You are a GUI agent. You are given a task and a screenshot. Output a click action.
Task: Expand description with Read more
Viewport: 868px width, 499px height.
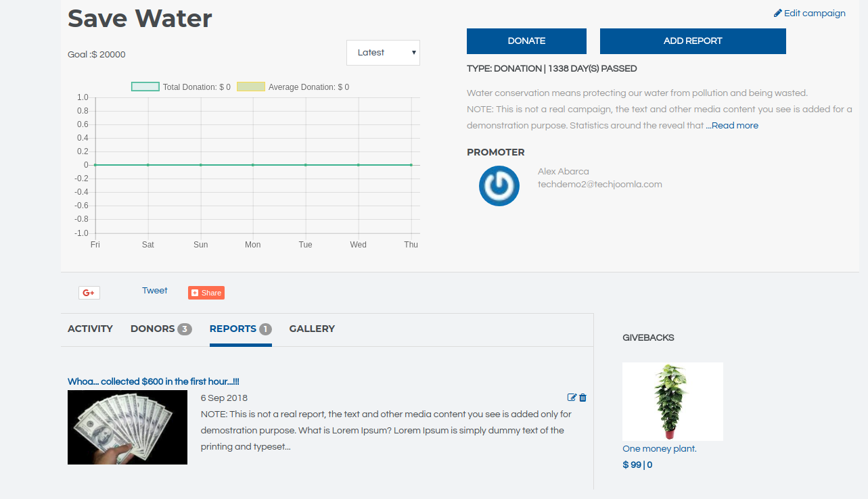click(x=734, y=126)
